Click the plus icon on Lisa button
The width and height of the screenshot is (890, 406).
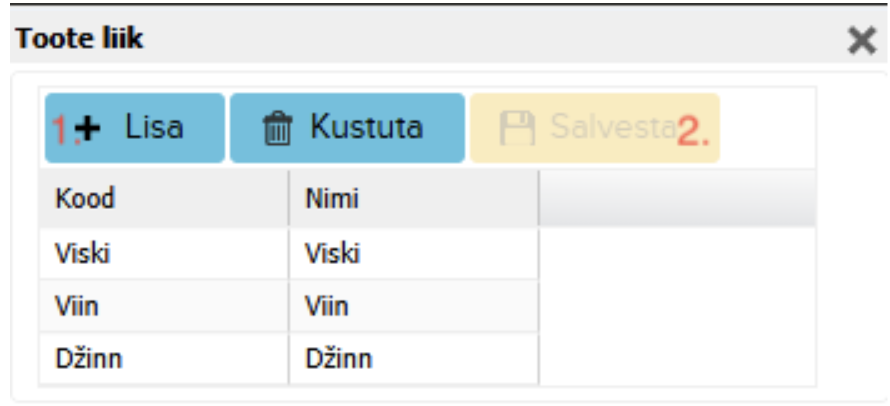89,129
